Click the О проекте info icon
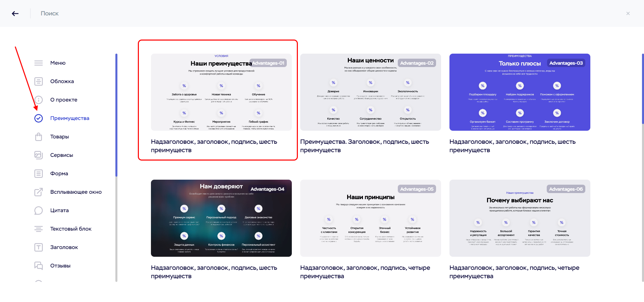The image size is (644, 302). tap(39, 100)
